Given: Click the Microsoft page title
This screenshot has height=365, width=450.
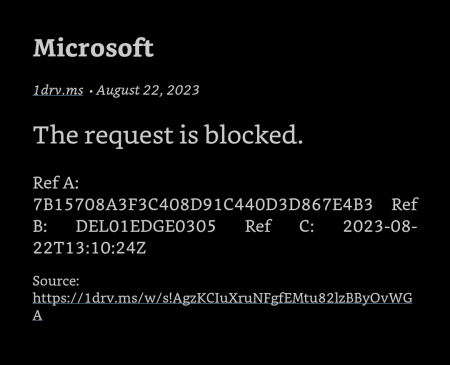Looking at the screenshot, I should coord(93,48).
